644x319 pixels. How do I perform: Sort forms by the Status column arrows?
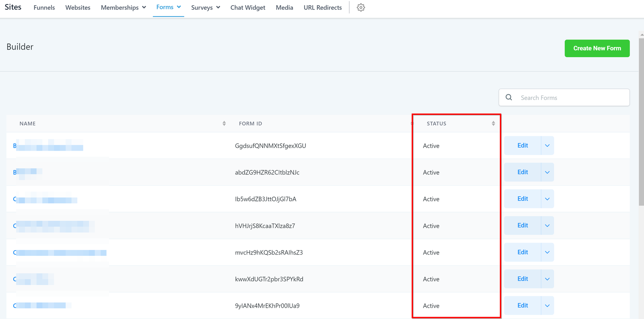pos(493,124)
